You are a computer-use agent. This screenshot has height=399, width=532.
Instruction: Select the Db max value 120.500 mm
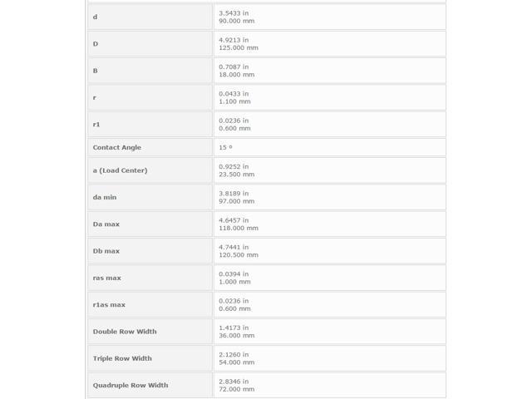tap(239, 255)
